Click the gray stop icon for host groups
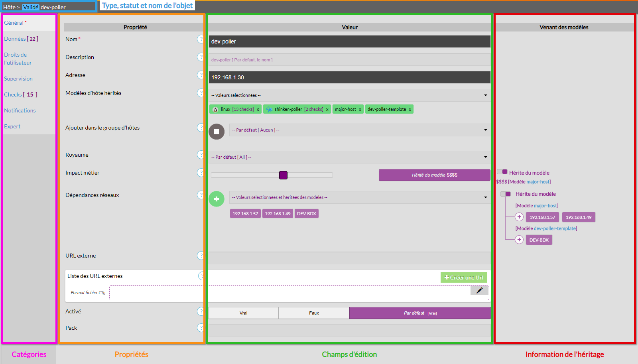 [217, 132]
